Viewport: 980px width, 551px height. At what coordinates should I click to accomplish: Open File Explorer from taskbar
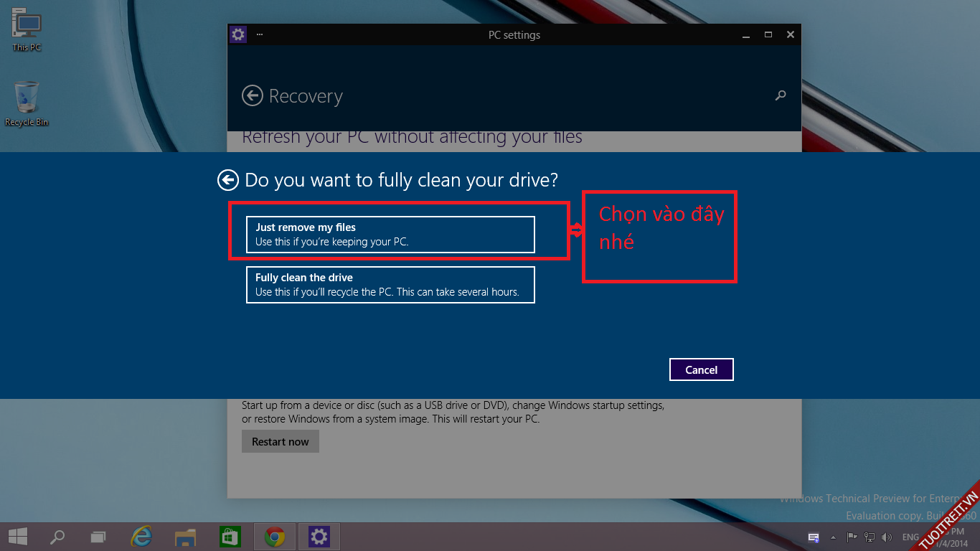(x=186, y=537)
